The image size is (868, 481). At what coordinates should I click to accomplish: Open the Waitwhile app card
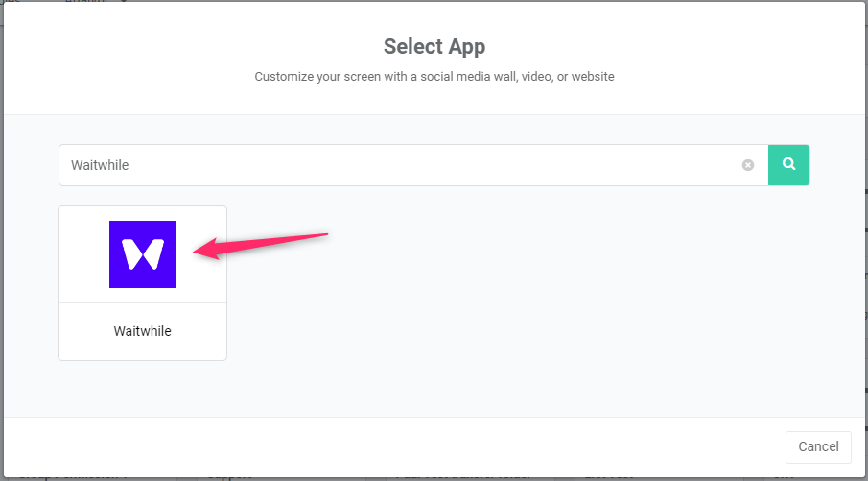click(x=142, y=283)
